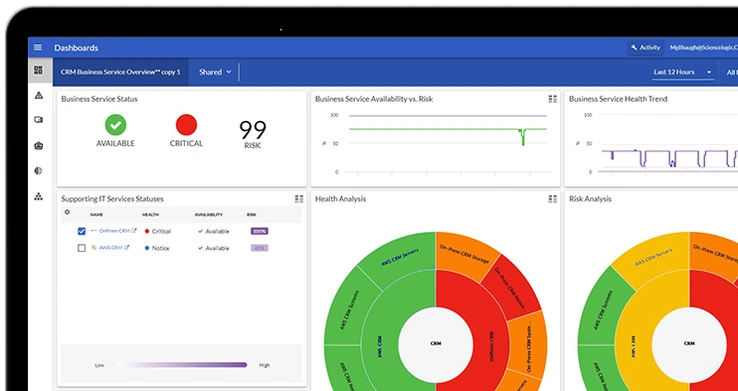
Task: Uncheck the OnPrem CRM checkbox
Action: (x=81, y=231)
